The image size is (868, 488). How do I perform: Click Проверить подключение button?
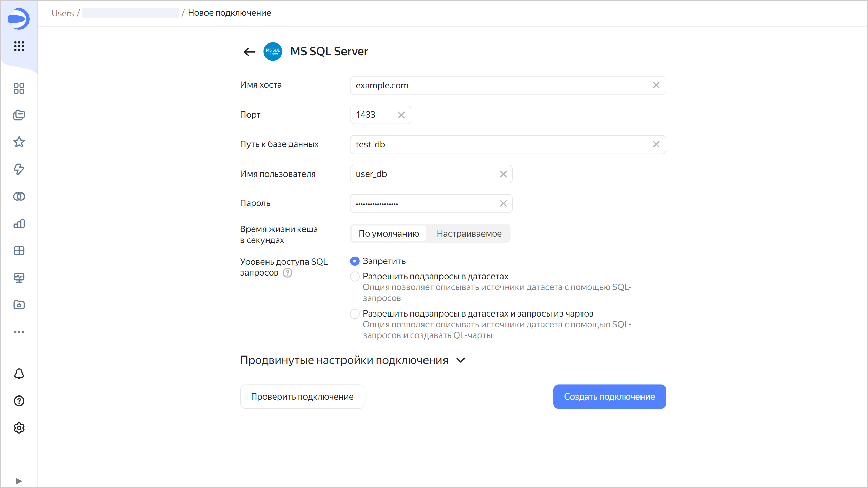click(x=302, y=396)
